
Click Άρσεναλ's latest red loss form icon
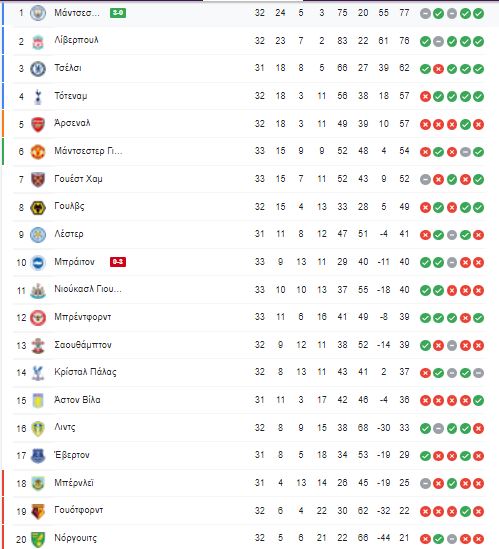click(x=478, y=124)
